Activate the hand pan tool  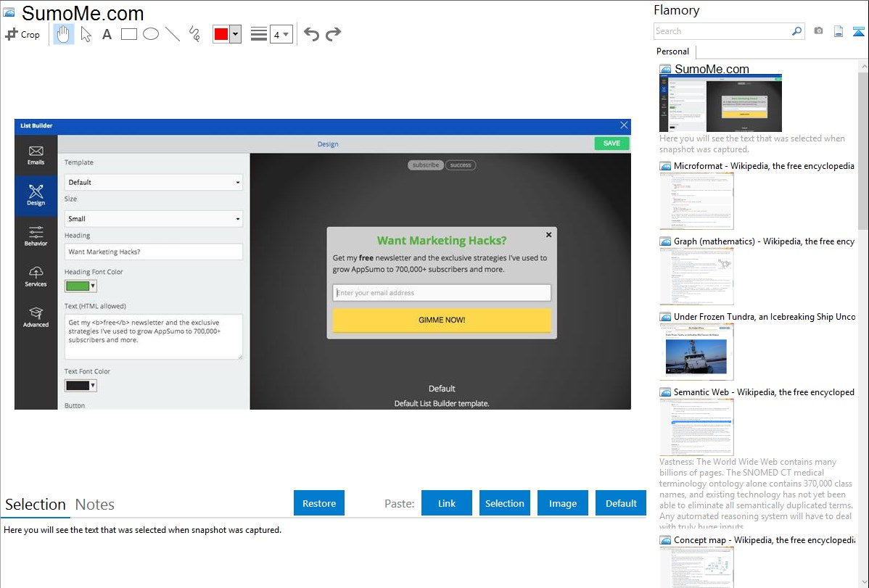click(x=64, y=34)
